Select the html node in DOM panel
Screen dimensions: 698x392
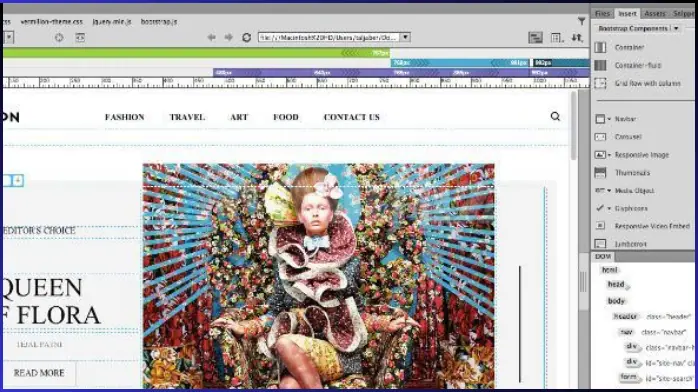click(x=609, y=270)
